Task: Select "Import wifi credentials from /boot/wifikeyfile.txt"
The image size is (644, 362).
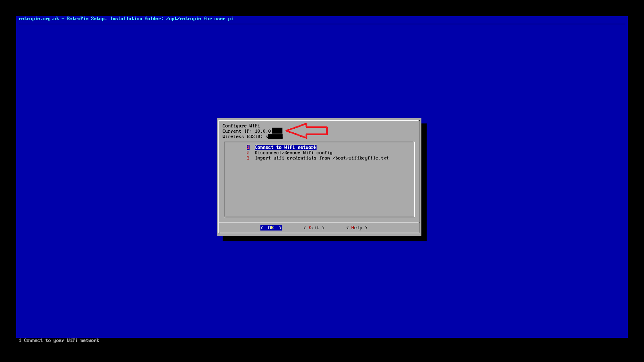Action: (x=321, y=158)
